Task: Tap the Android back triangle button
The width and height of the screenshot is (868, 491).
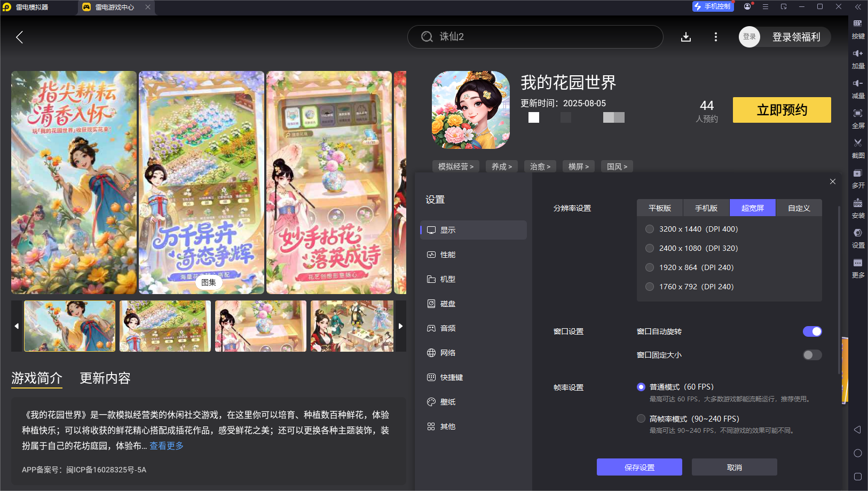Action: (x=857, y=430)
